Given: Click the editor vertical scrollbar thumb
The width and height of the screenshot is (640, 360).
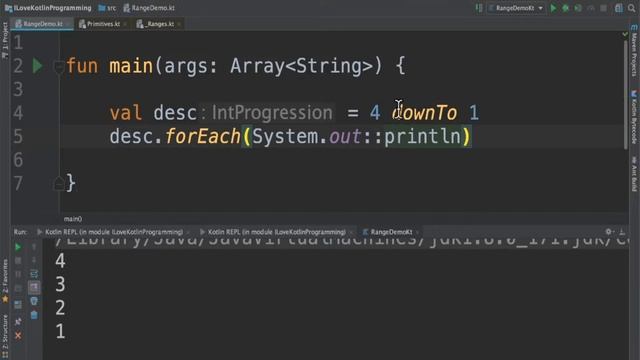Looking at the screenshot, I should pos(625,94).
